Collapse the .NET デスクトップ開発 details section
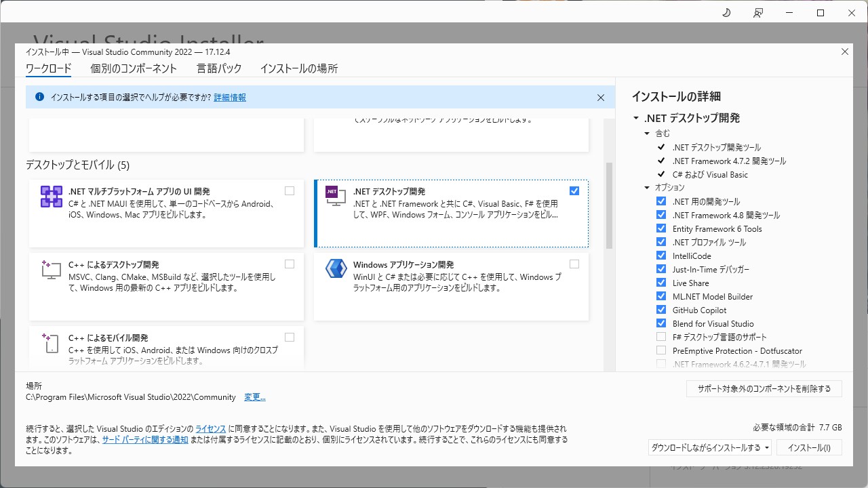The width and height of the screenshot is (868, 488). (x=636, y=118)
